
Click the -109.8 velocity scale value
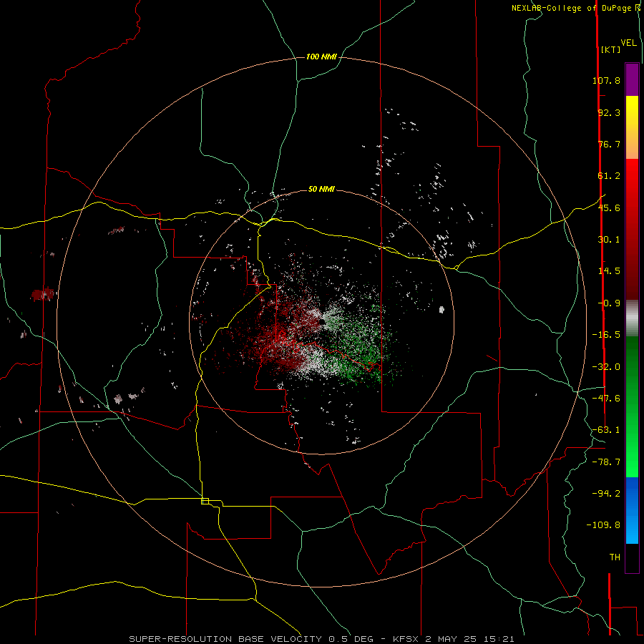click(603, 525)
